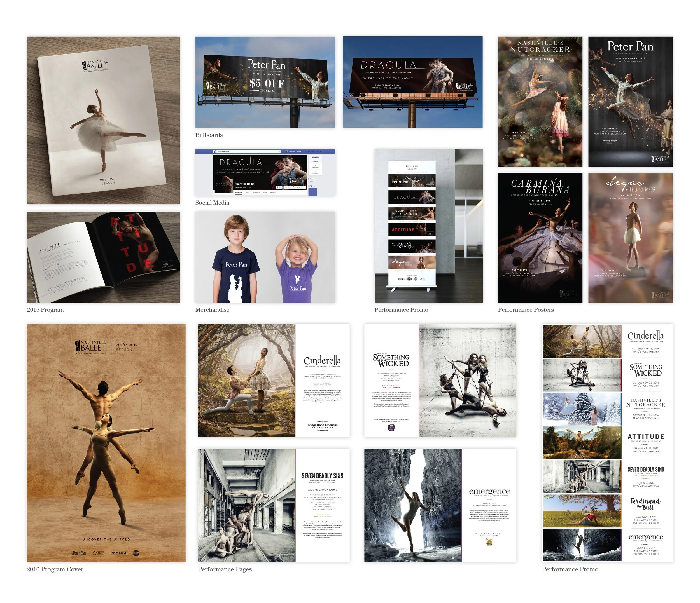Click the search magnifier in Facebook bar
Image resolution: width=700 pixels, height=603 pixels.
pyautogui.click(x=279, y=152)
